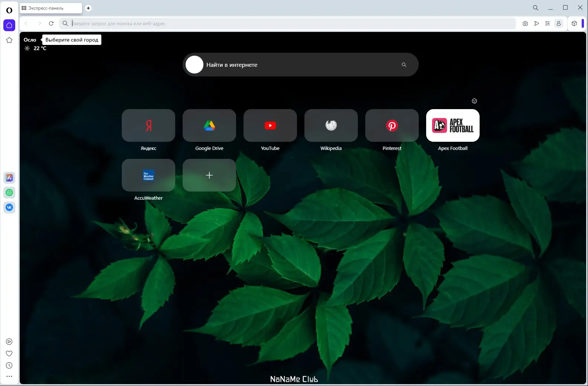Add a new tab with the plus button
588x386 pixels.
[88, 8]
